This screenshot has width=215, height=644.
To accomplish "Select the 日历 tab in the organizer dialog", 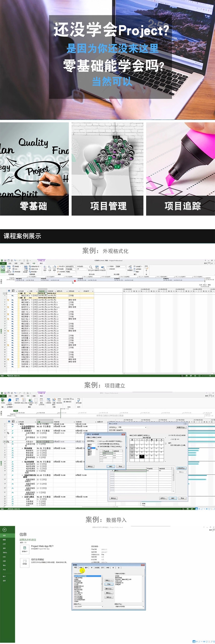I will (x=103, y=568).
